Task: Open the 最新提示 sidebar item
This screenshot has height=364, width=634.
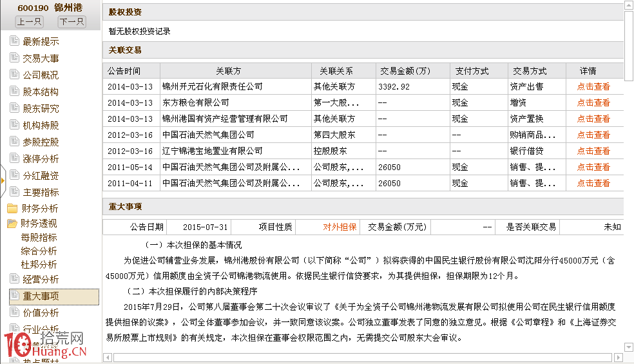Action: coord(41,41)
